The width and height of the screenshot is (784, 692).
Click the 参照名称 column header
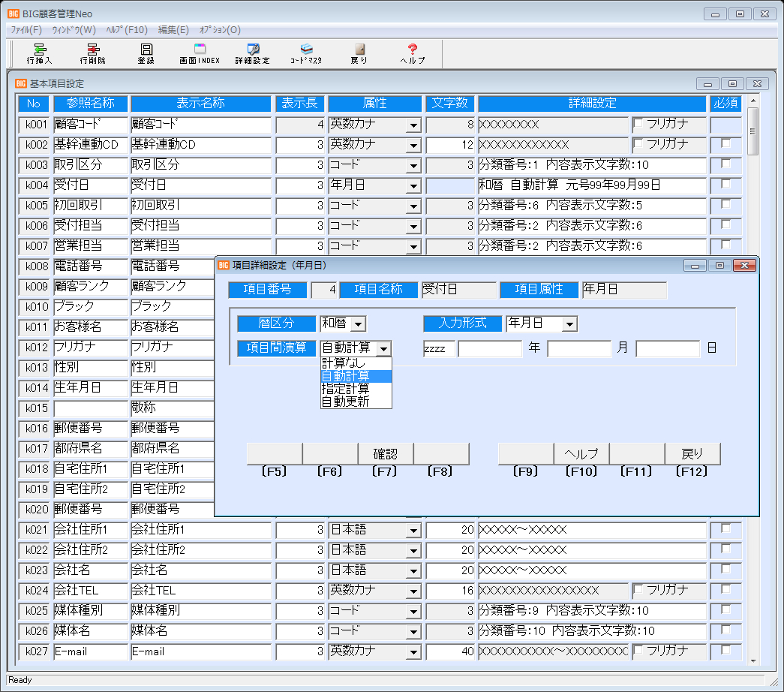pos(91,104)
